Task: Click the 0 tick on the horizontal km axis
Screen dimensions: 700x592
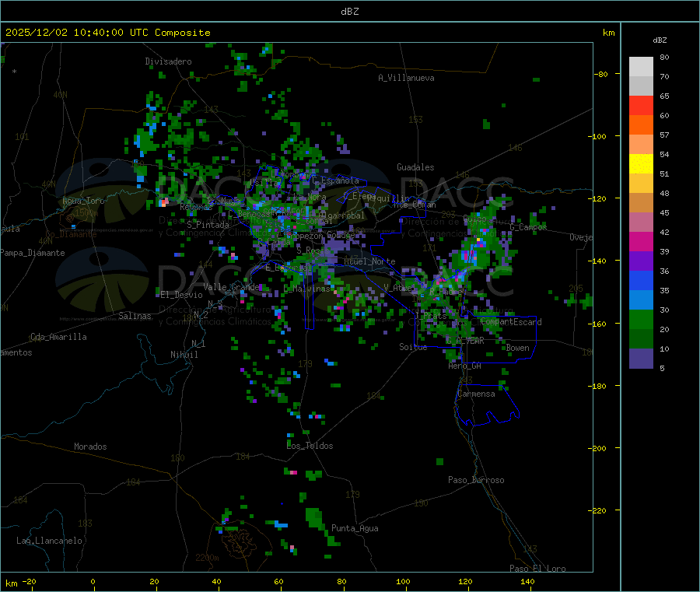Action: click(93, 581)
